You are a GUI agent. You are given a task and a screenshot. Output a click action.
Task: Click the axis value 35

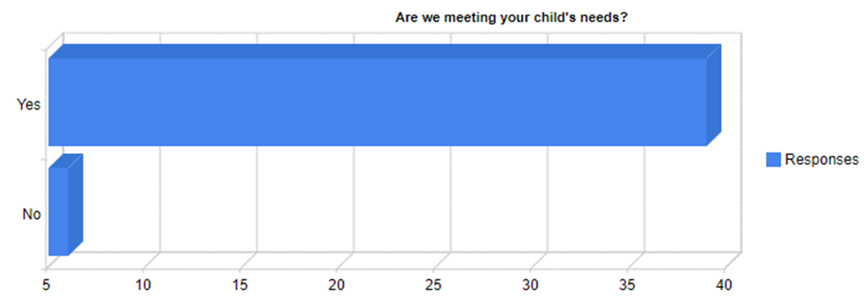627,285
